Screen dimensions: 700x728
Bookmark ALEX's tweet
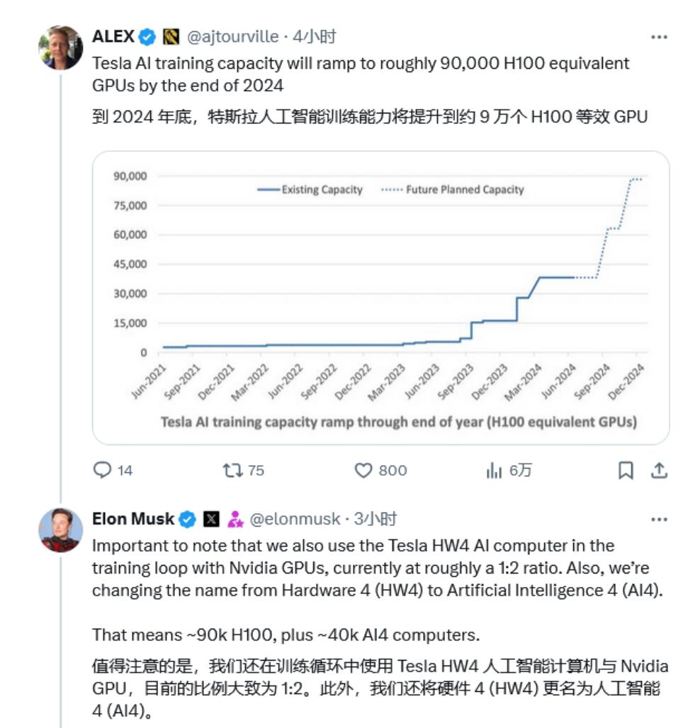tap(626, 470)
